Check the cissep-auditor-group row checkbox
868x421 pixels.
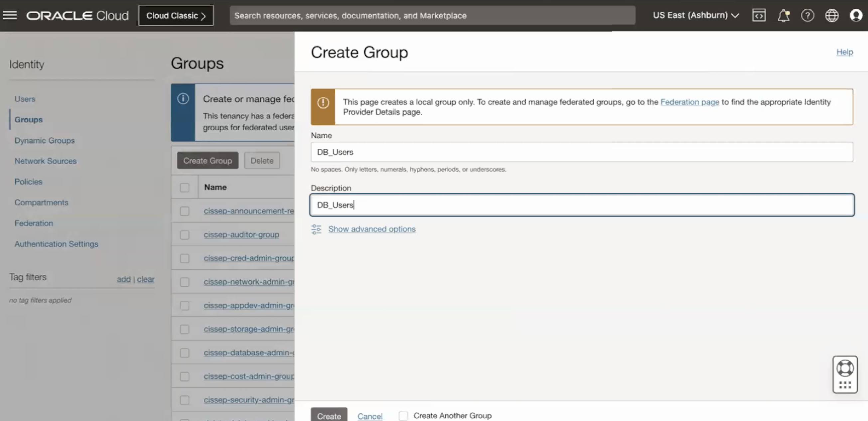(184, 235)
